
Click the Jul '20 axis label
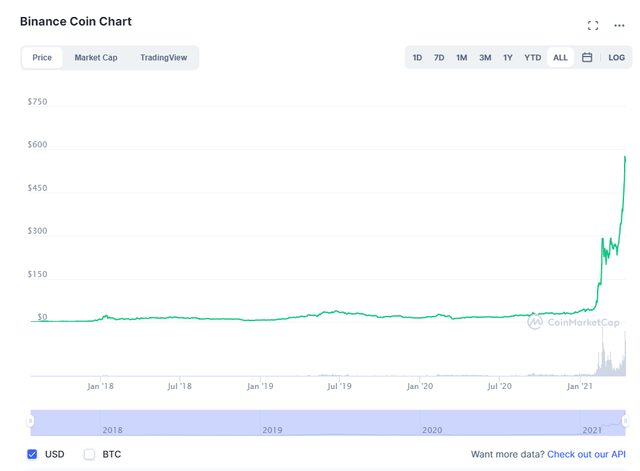click(x=500, y=386)
